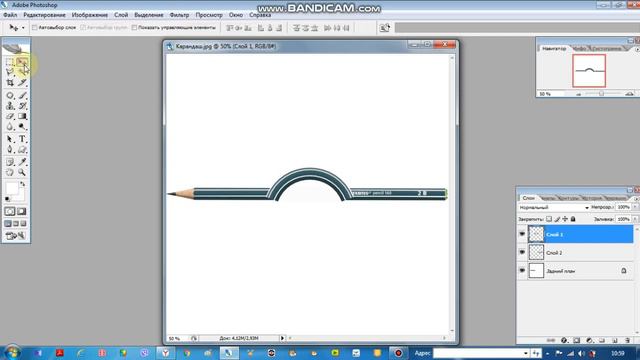This screenshot has width=640, height=360.
Task: Swap foreground and background colors
Action: (23, 184)
